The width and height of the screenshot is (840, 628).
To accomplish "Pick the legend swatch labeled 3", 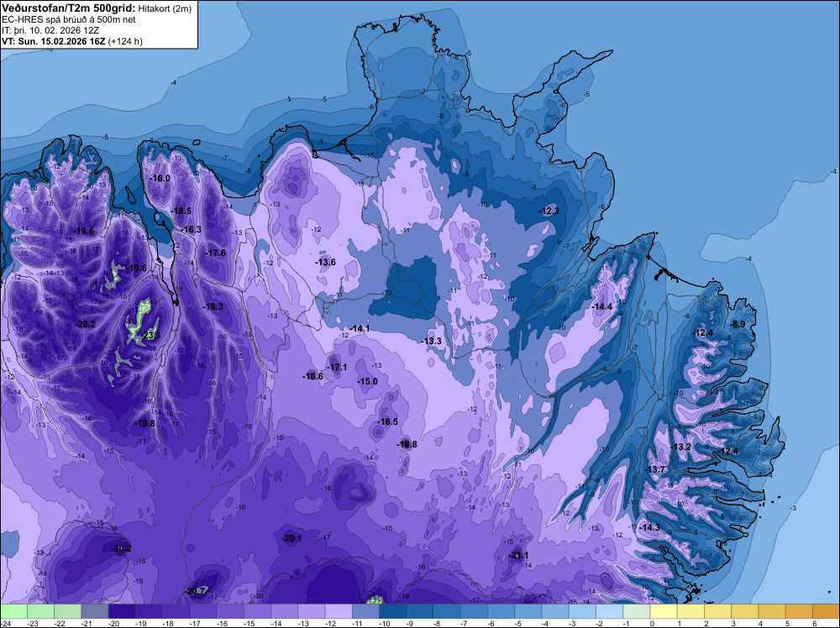I will pyautogui.click(x=745, y=611).
